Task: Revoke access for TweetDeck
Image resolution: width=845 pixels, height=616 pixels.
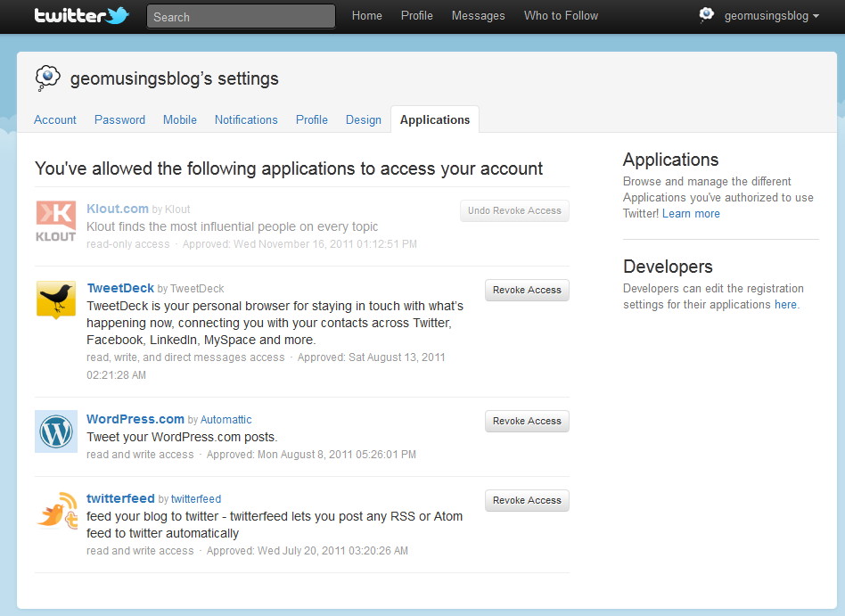Action: click(527, 290)
